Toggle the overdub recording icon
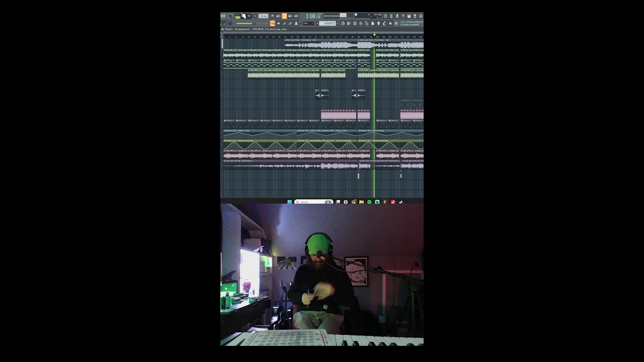 point(290,16)
